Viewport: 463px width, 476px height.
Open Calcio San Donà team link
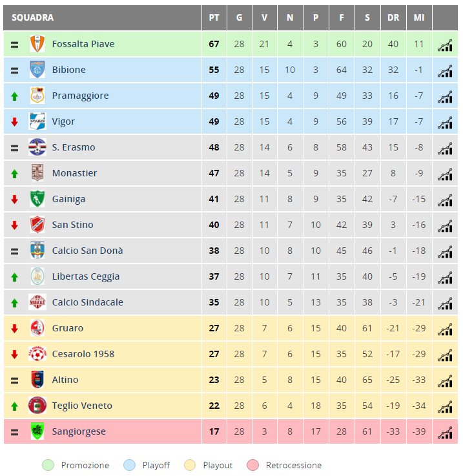pos(87,251)
